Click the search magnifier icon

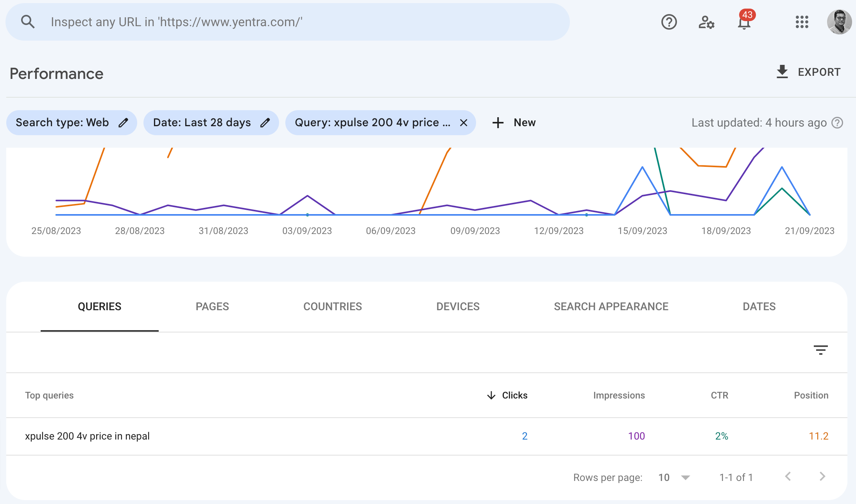[27, 22]
